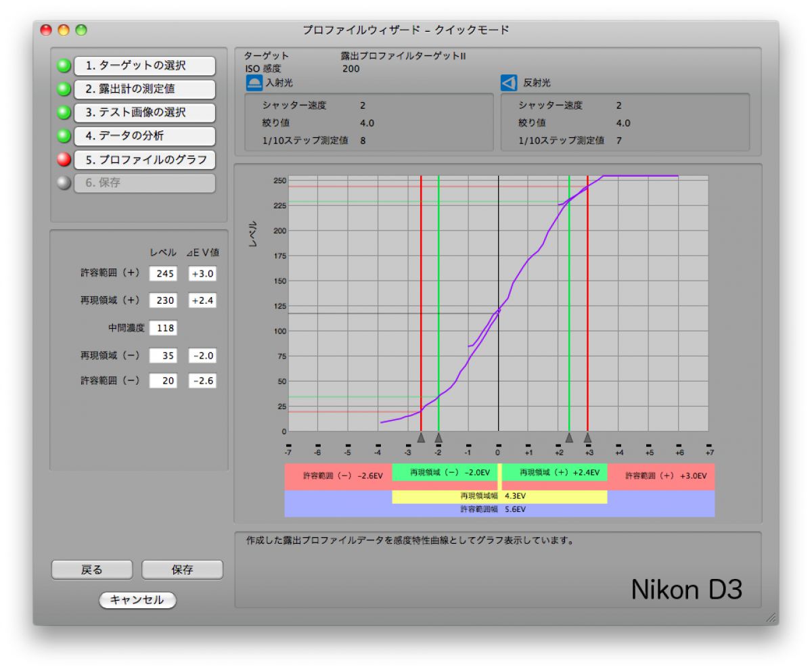Image resolution: width=812 pixels, height=671 pixels.
Task: Edit the 再現領域（+） EV value field +2.4
Action: (202, 301)
